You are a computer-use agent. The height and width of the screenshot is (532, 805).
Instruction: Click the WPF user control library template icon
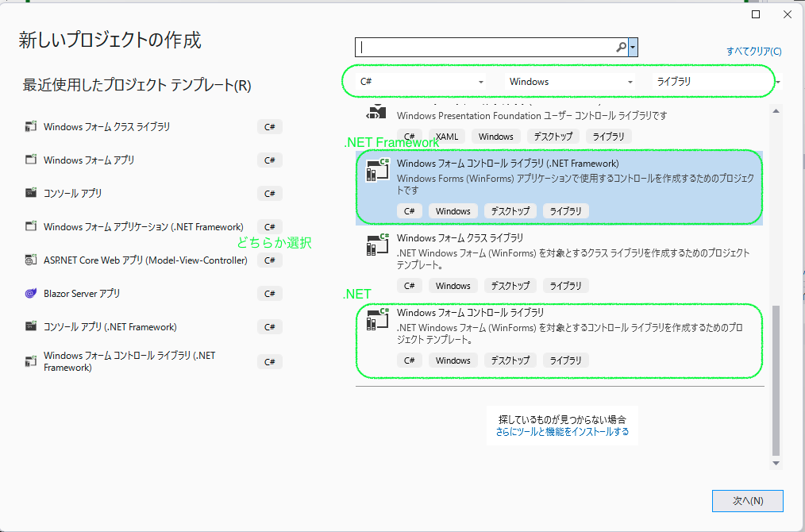(x=377, y=111)
